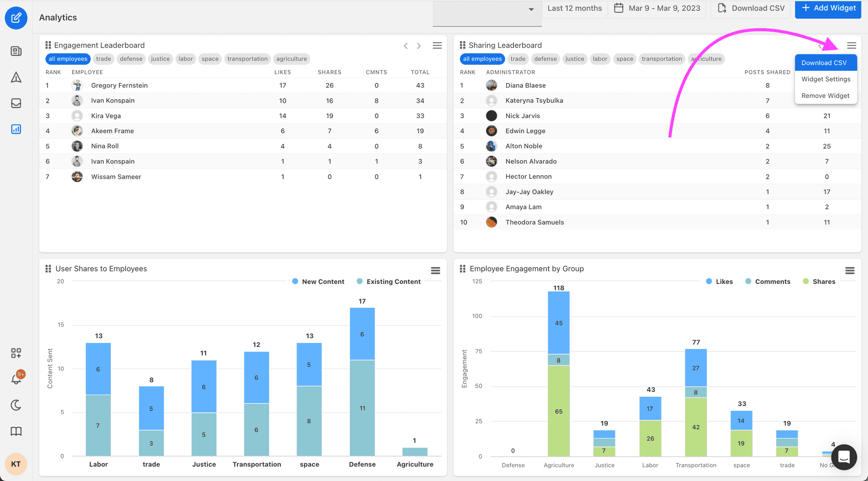The image size is (868, 481).
Task: Select defense filter in Sharing Leaderboard
Action: click(546, 59)
